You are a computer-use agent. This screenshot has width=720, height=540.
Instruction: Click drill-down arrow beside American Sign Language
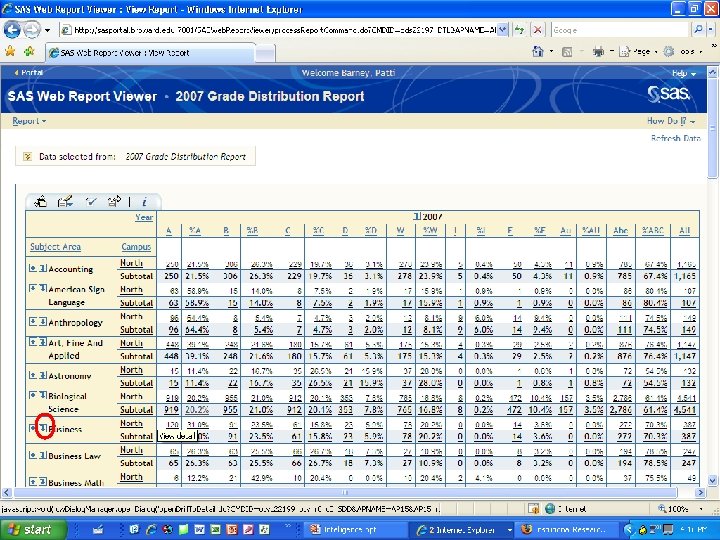point(42,288)
